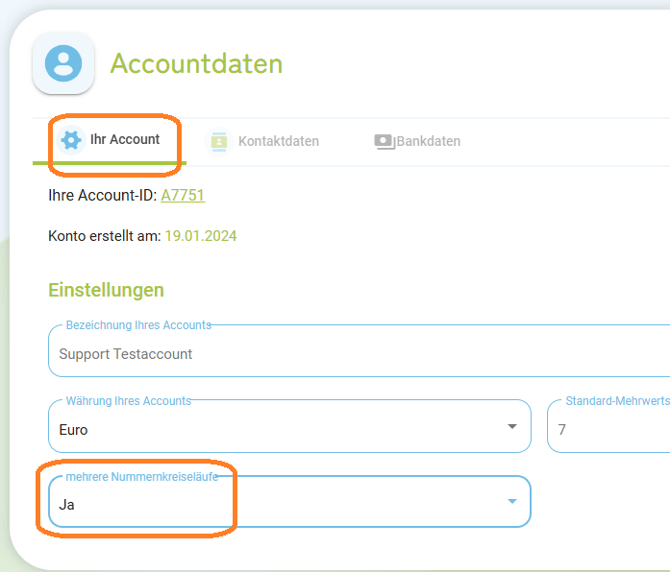Open the Account-ID link A7751
Screen dimensions: 670x572
(x=183, y=196)
